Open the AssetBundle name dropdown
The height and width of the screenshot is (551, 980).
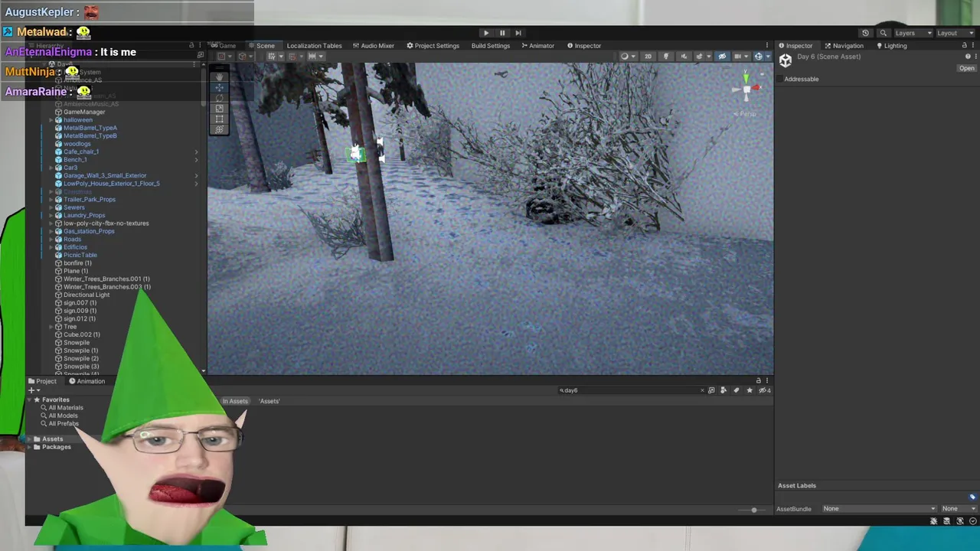click(x=879, y=508)
